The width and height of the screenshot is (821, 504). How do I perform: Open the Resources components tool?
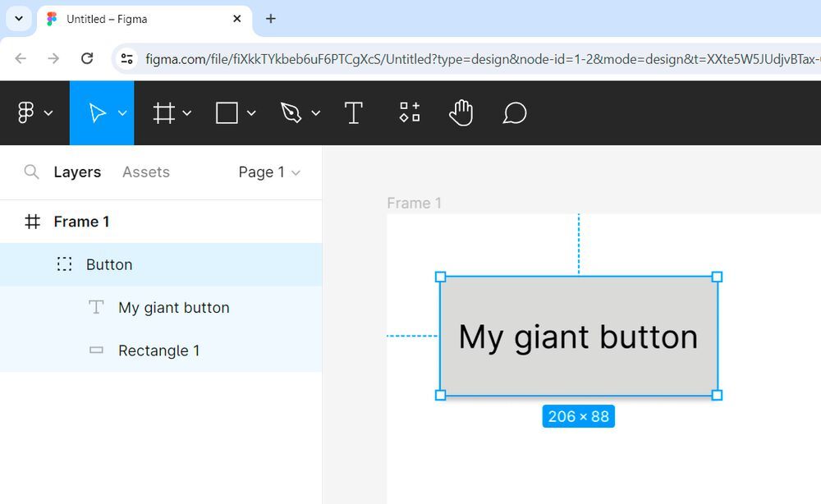pos(410,112)
